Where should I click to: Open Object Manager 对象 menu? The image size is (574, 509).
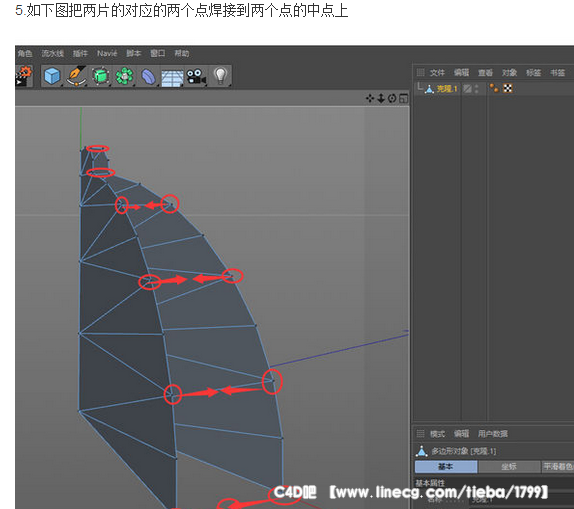(x=509, y=73)
